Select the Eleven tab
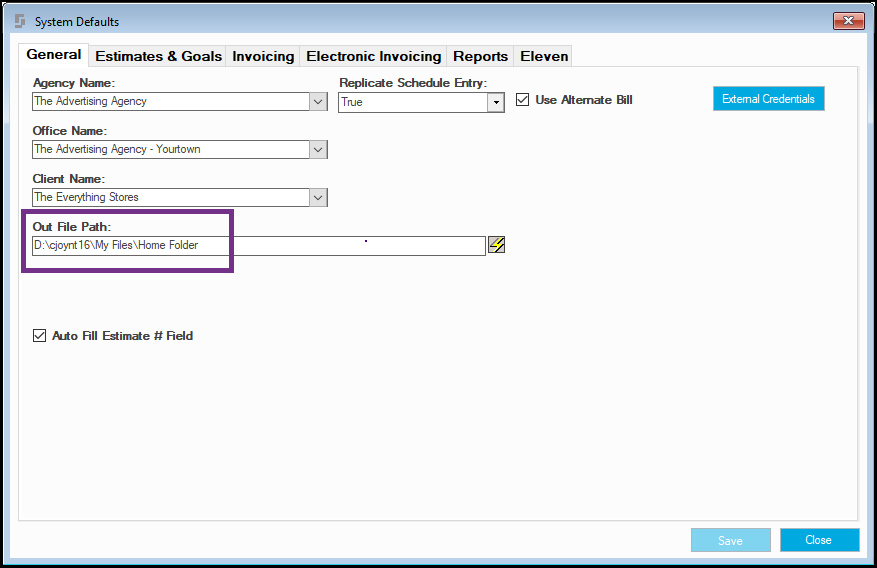This screenshot has width=877, height=568. pyautogui.click(x=544, y=56)
